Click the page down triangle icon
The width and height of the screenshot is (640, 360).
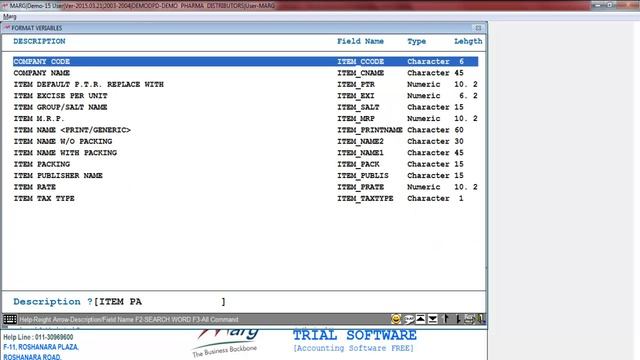pos(433,319)
